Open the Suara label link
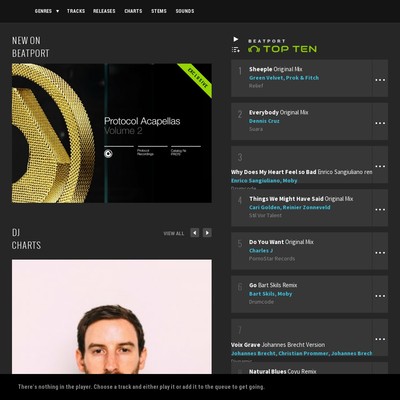The width and height of the screenshot is (400, 400). click(x=256, y=129)
